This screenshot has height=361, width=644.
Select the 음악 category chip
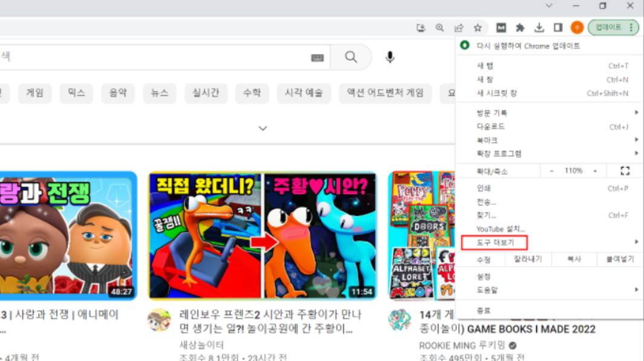click(x=118, y=93)
